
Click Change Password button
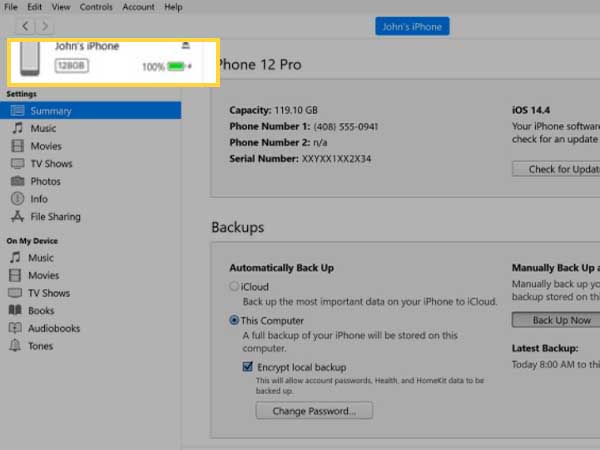pos(314,411)
